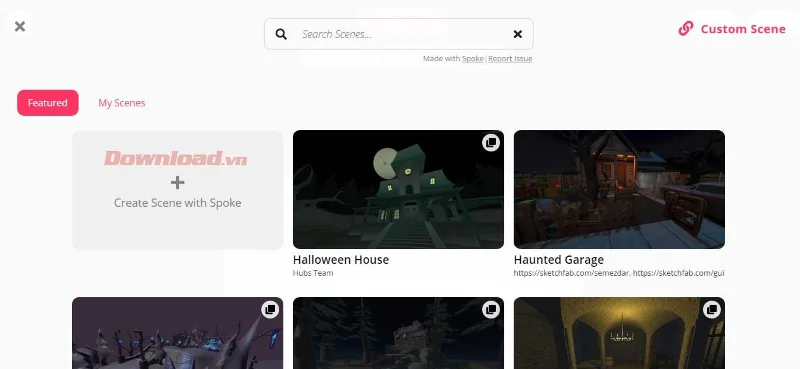
Task: Click copy icon on purple graveyard scene
Action: 270,309
